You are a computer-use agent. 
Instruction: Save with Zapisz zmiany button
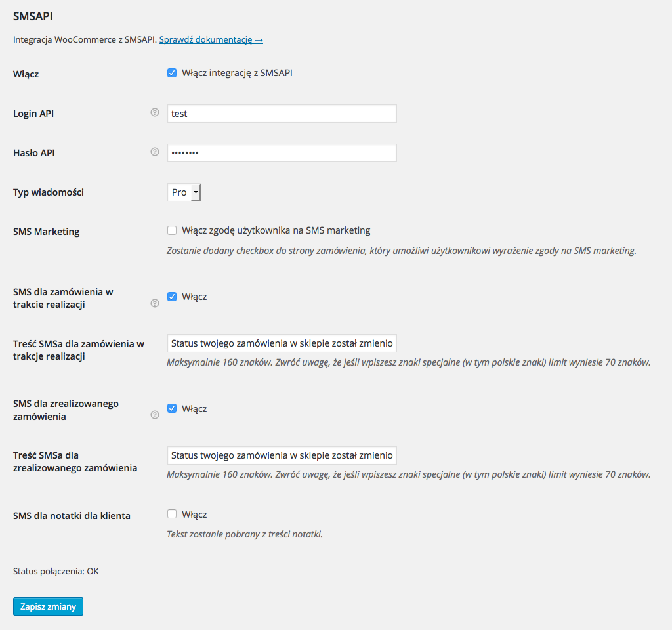coord(48,606)
